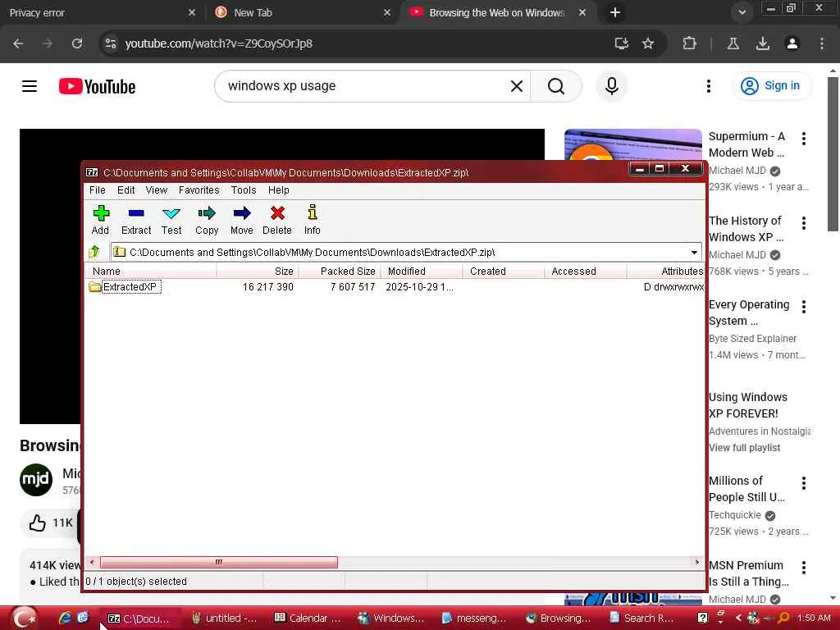Image resolution: width=840 pixels, height=630 pixels.
Task: Click the Add button in 7-Zip toolbar
Action: tap(100, 220)
